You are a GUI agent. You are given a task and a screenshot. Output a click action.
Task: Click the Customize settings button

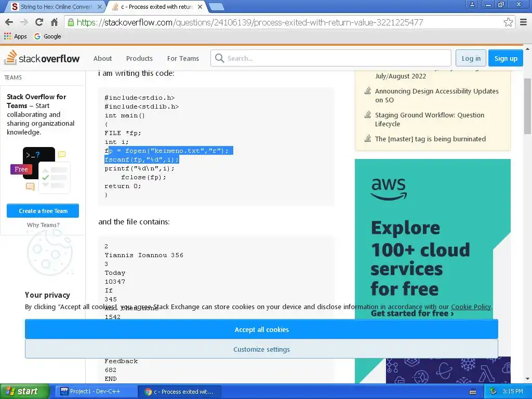261,349
